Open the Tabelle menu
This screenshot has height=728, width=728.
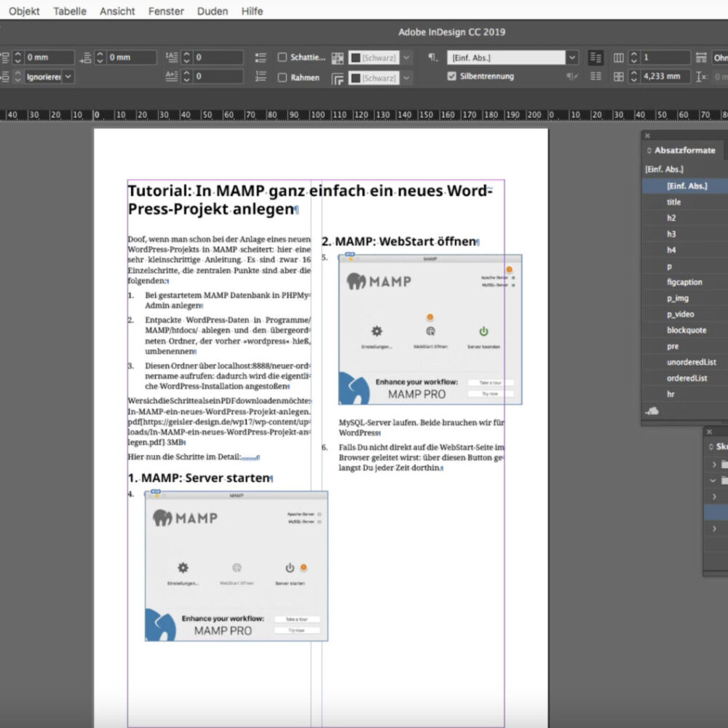click(x=70, y=11)
